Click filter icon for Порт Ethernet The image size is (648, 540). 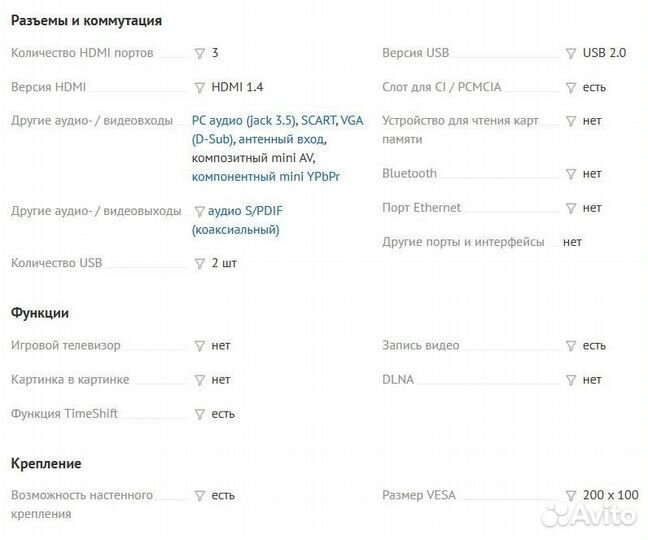(571, 208)
